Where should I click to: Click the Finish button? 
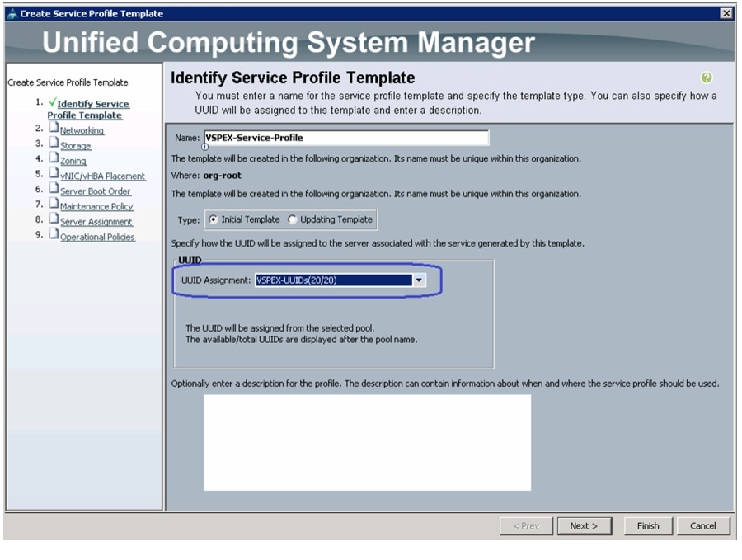[648, 526]
